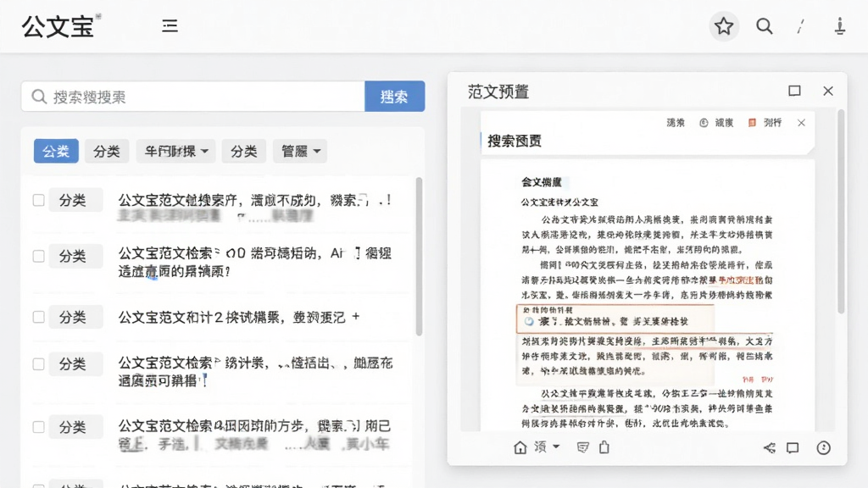Click the home icon in the preview footer
Image resolution: width=868 pixels, height=488 pixels.
(520, 447)
